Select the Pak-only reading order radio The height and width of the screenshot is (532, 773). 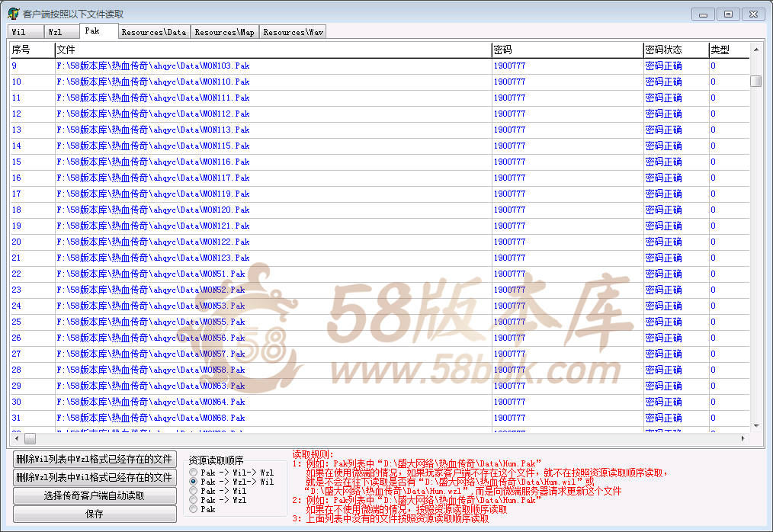point(194,509)
